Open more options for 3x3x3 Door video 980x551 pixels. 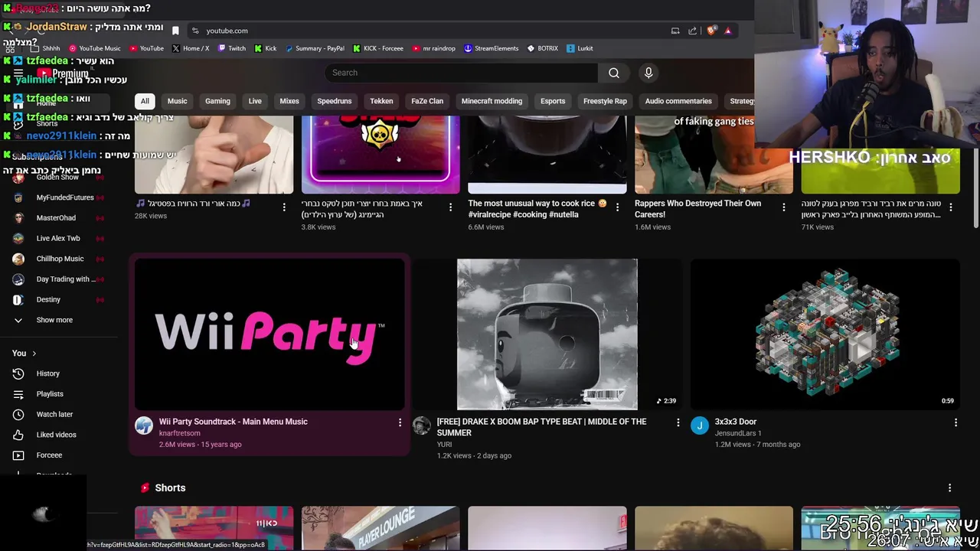pos(955,422)
